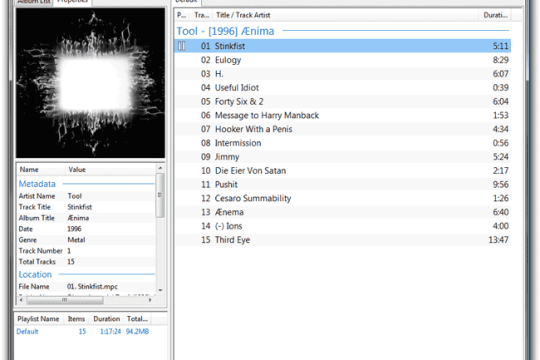Select track 11 Pushit
This screenshot has width=540, height=360.
(x=343, y=184)
